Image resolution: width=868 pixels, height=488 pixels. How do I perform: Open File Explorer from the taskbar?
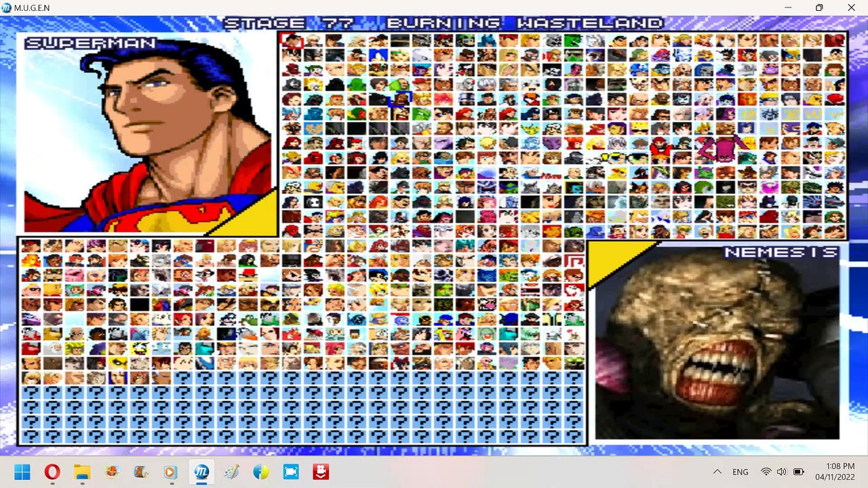click(x=82, y=472)
